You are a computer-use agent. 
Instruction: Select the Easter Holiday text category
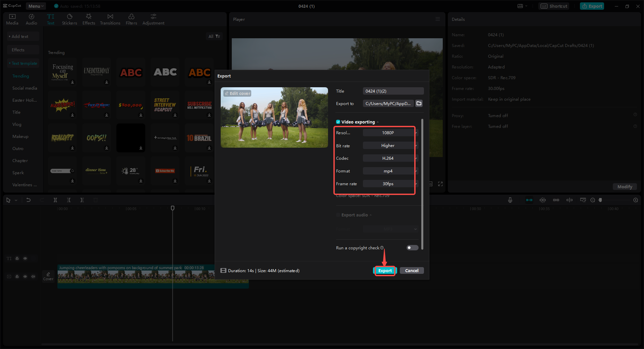click(x=24, y=100)
